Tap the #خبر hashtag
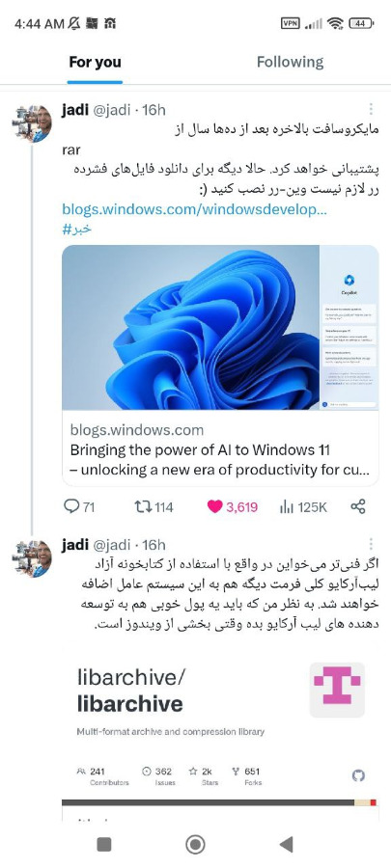391x868 pixels. [77, 230]
